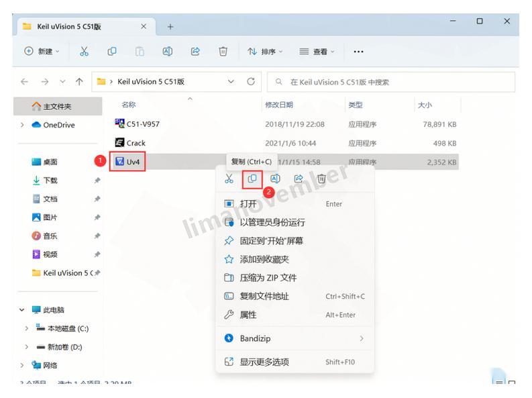The height and width of the screenshot is (398, 532).
Task: Open the 查看 view dropdown
Action: coord(317,52)
